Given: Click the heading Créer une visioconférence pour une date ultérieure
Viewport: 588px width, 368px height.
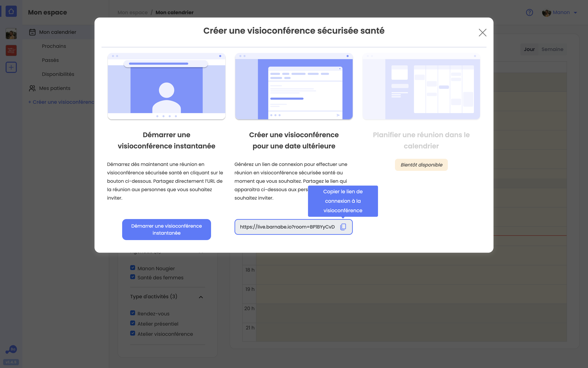Looking at the screenshot, I should 294,140.
